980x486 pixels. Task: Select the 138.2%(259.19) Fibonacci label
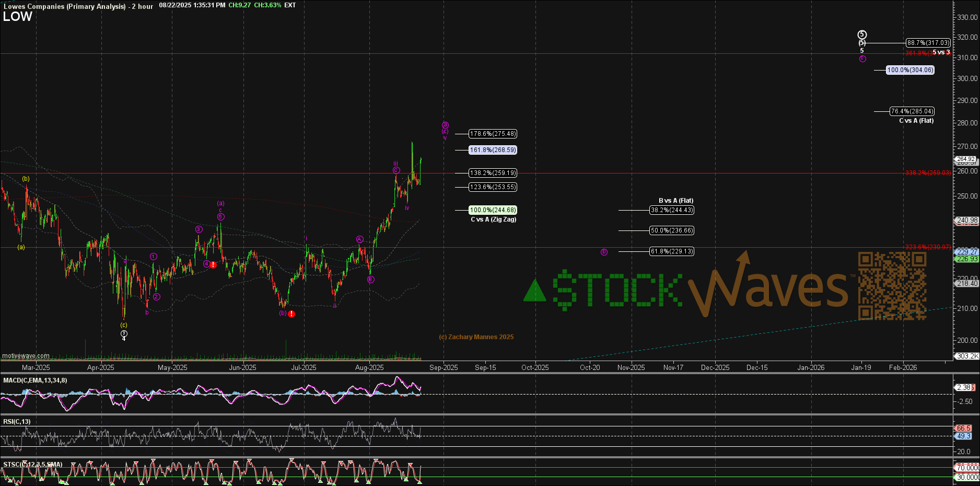pos(493,173)
